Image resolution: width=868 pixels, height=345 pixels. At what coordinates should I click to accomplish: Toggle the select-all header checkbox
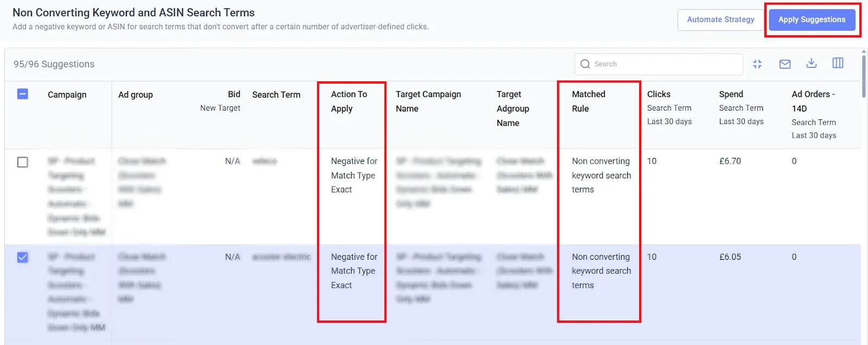(x=23, y=94)
